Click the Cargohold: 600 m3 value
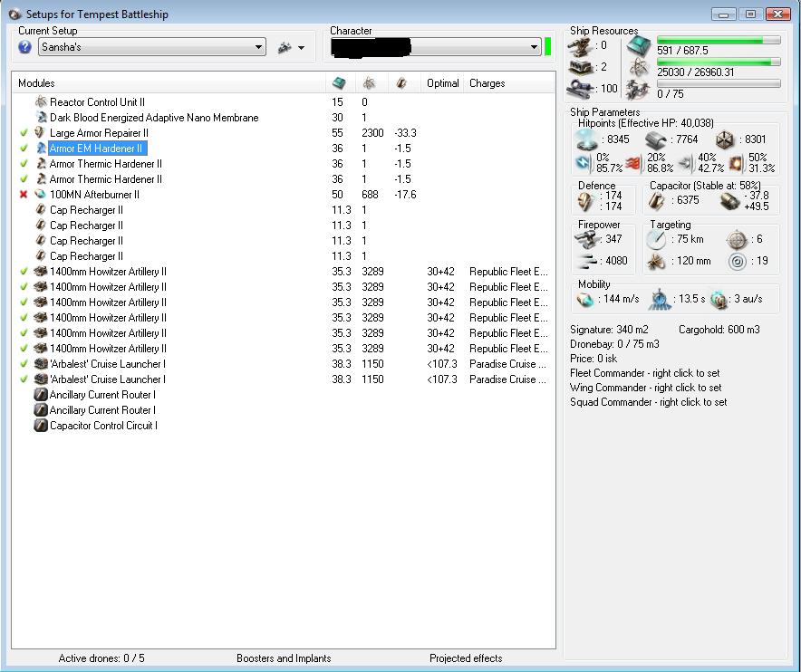 click(x=719, y=330)
